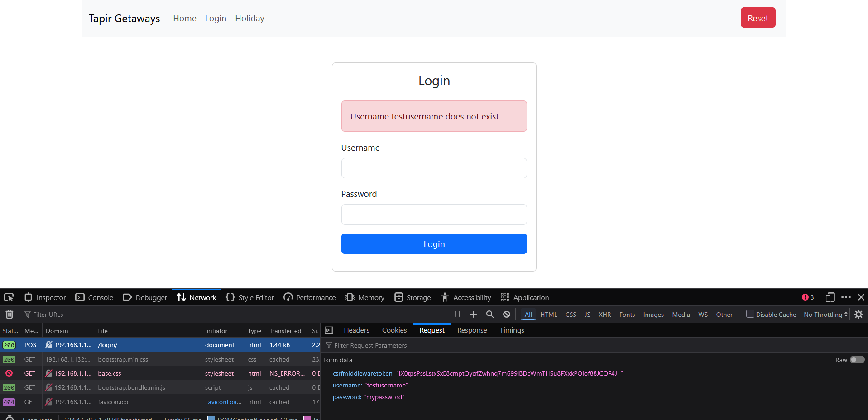Click the plus icon in network toolbar
868x420 pixels.
click(473, 315)
